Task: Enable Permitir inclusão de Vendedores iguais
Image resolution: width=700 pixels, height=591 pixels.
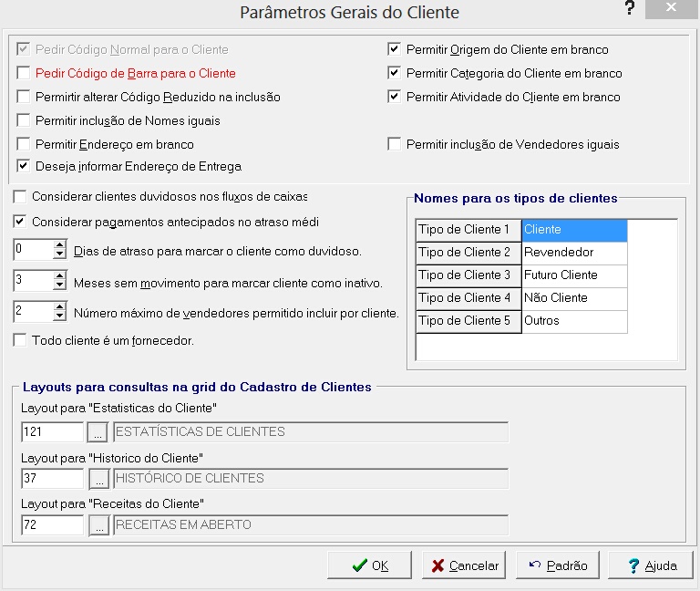Action: coord(394,144)
